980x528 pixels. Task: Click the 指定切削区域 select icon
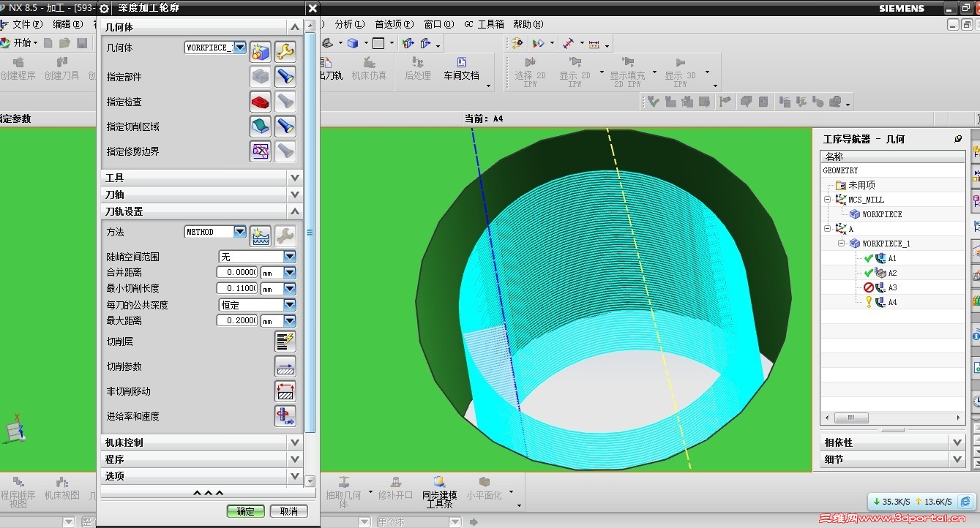coord(261,127)
